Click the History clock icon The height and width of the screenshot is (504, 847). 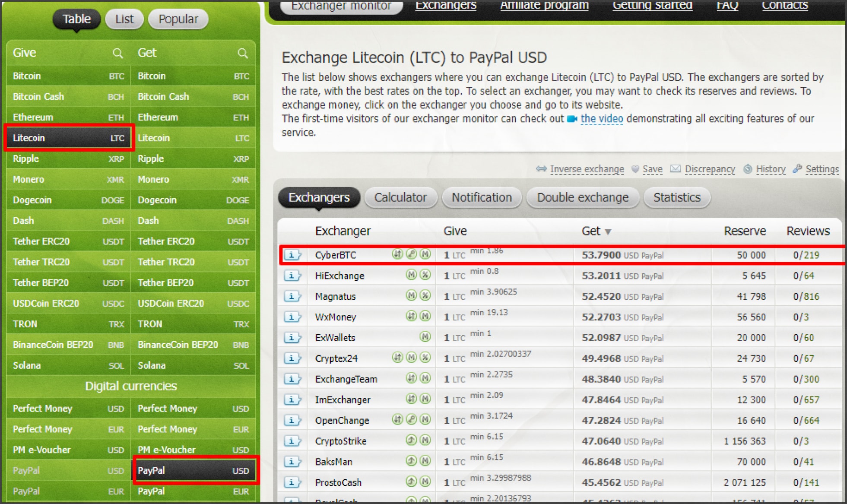click(x=748, y=169)
